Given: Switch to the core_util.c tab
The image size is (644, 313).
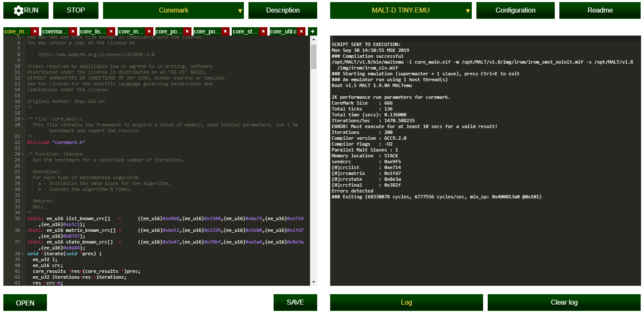Looking at the screenshot, I should tap(283, 31).
